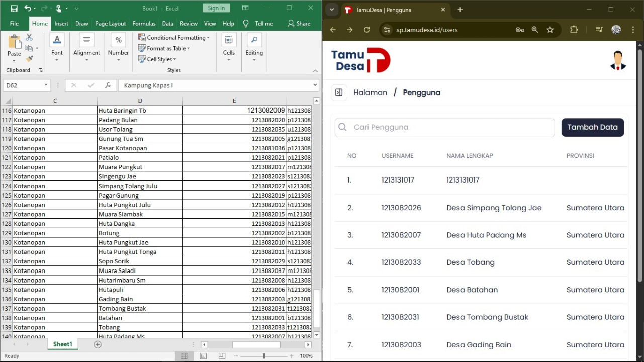Switch to Page Break Preview view
This screenshot has width=644, height=362.
click(222, 356)
